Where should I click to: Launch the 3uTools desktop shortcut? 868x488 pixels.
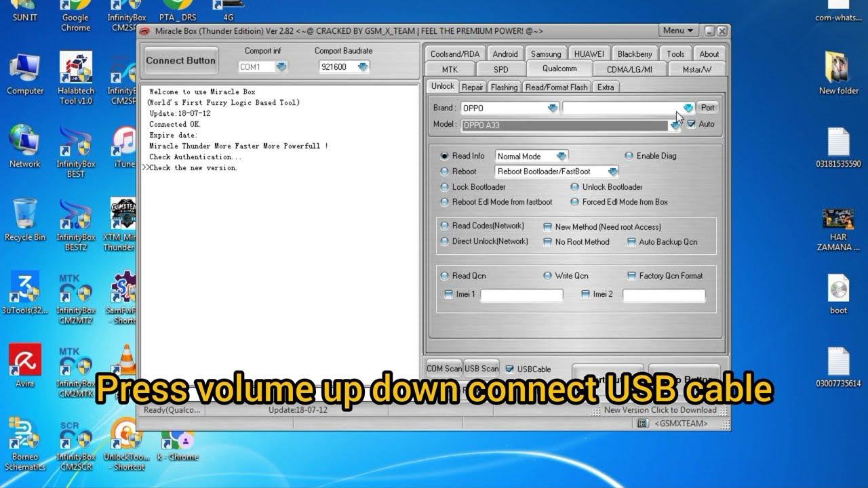pyautogui.click(x=25, y=293)
